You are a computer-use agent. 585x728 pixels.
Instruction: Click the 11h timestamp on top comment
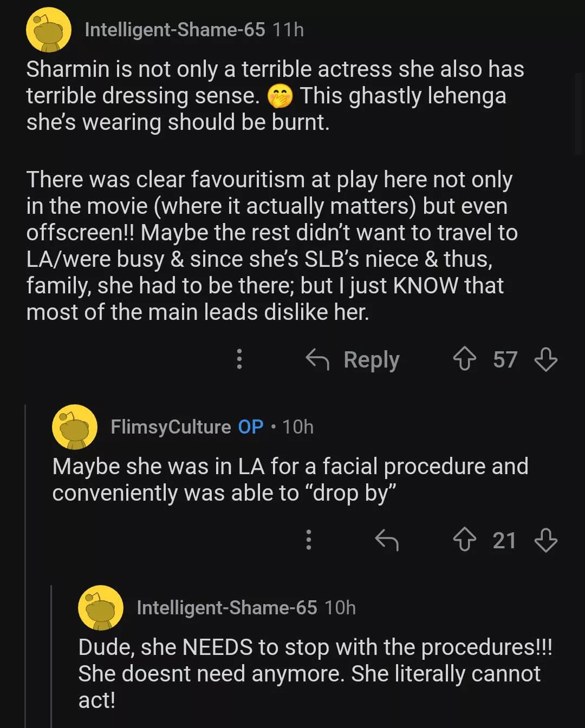(x=288, y=30)
